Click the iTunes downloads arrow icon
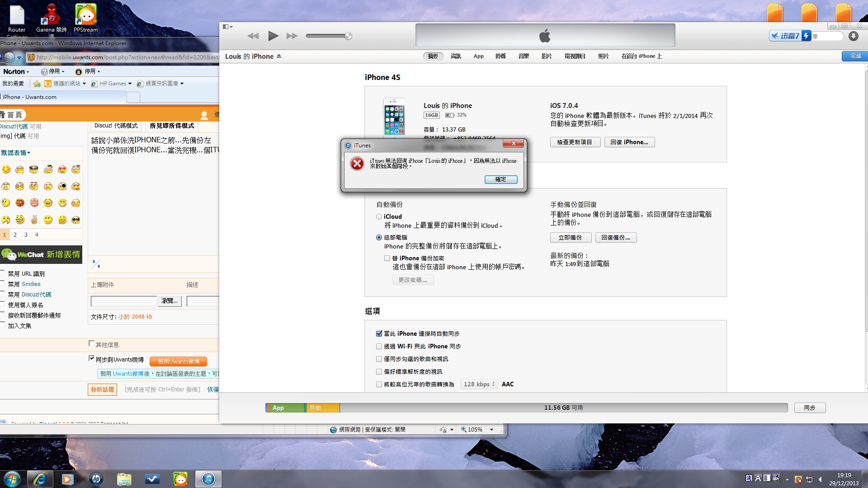Image resolution: width=868 pixels, height=488 pixels. pos(853,36)
